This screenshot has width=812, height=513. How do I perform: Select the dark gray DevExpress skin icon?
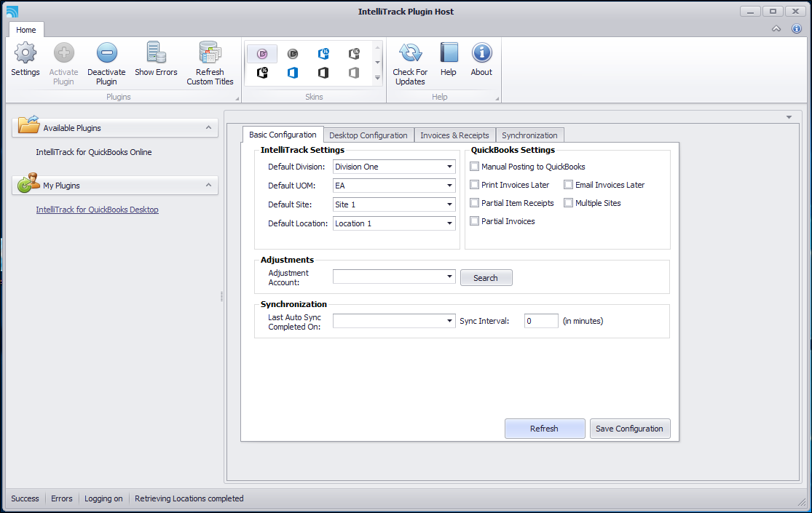tap(293, 53)
